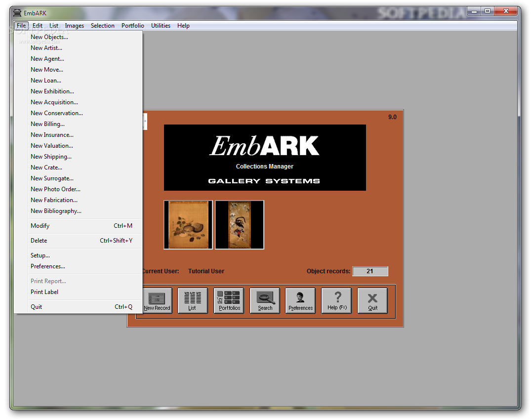The image size is (531, 420).
Task: Click the 9.0 version number
Action: (x=392, y=117)
